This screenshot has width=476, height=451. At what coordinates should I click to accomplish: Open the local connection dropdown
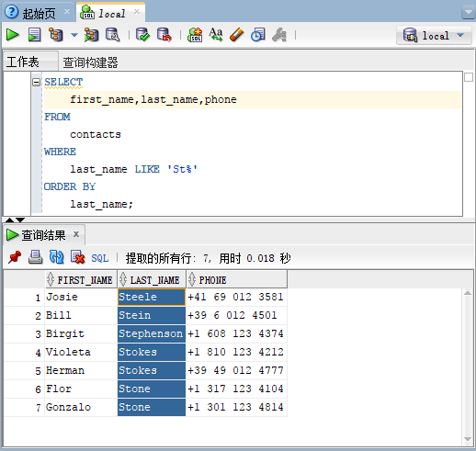pyautogui.click(x=434, y=36)
